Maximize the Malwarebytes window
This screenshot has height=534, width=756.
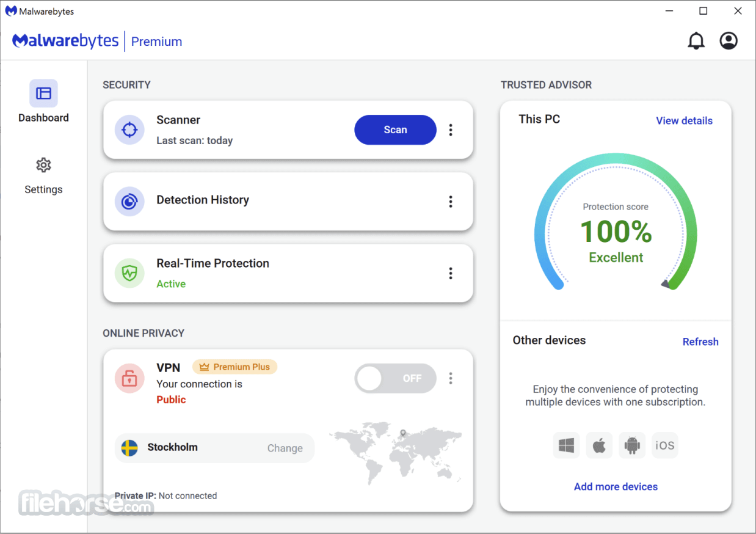703,11
